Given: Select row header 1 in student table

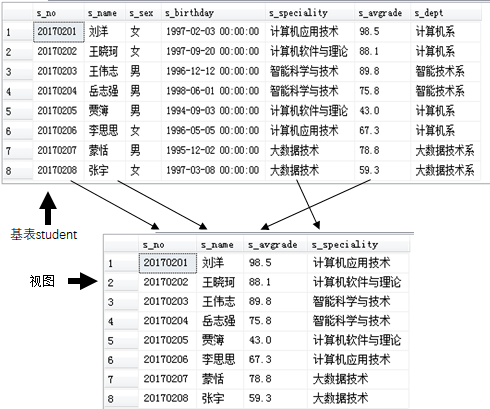Looking at the screenshot, I should (18, 32).
